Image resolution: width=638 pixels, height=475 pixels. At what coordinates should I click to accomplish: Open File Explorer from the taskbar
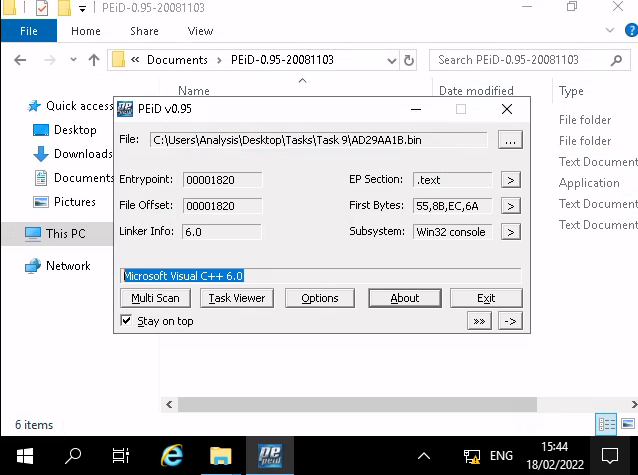pyautogui.click(x=220, y=456)
